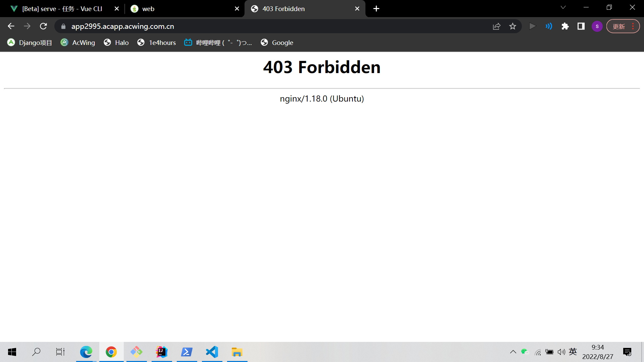The height and width of the screenshot is (362, 644).
Task: Toggle the browser side panel
Action: [x=581, y=26]
